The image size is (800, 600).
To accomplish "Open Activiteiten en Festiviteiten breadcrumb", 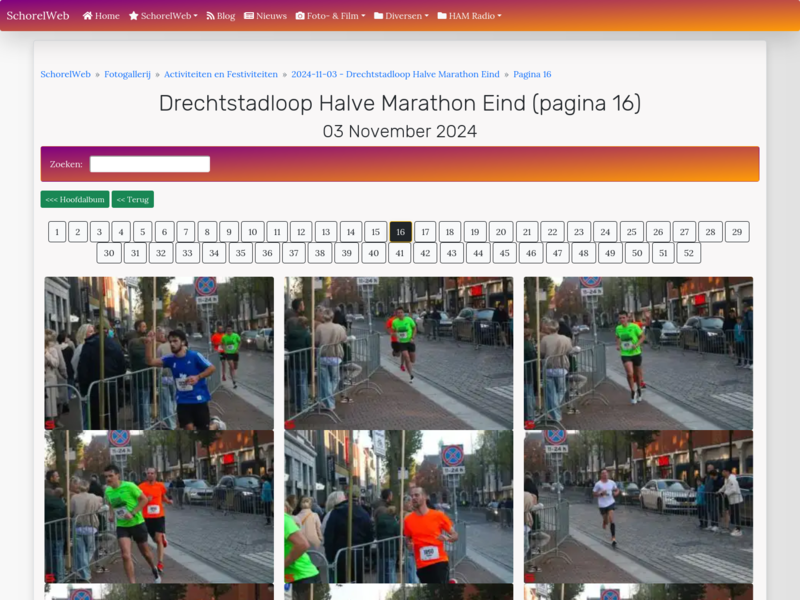I will pos(221,74).
